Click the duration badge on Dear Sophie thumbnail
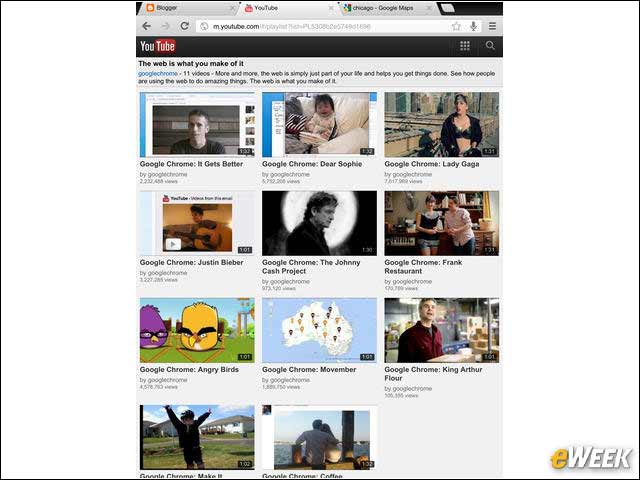The image size is (640, 480). pos(367,151)
